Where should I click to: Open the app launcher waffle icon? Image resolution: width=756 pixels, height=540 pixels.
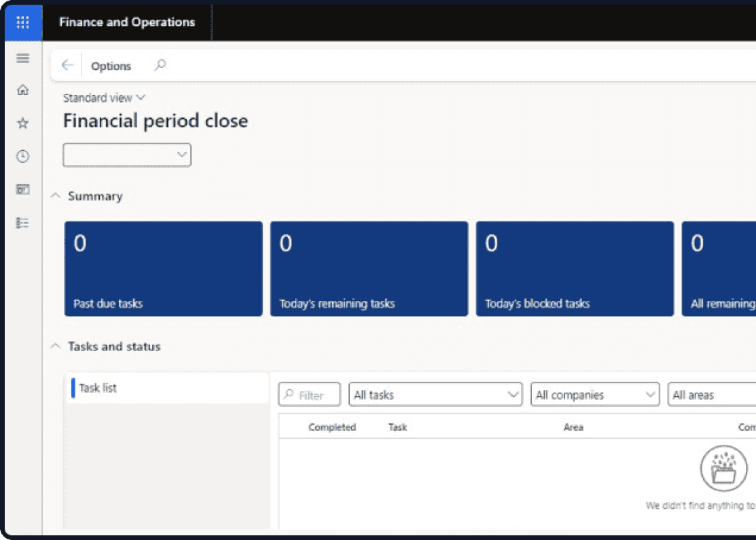click(22, 22)
